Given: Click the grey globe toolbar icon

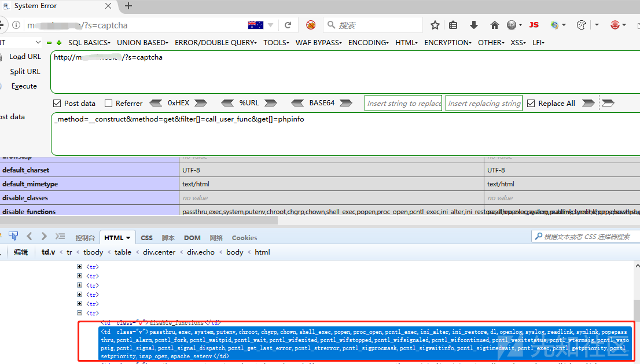Looking at the screenshot, I should pyautogui.click(x=512, y=25).
